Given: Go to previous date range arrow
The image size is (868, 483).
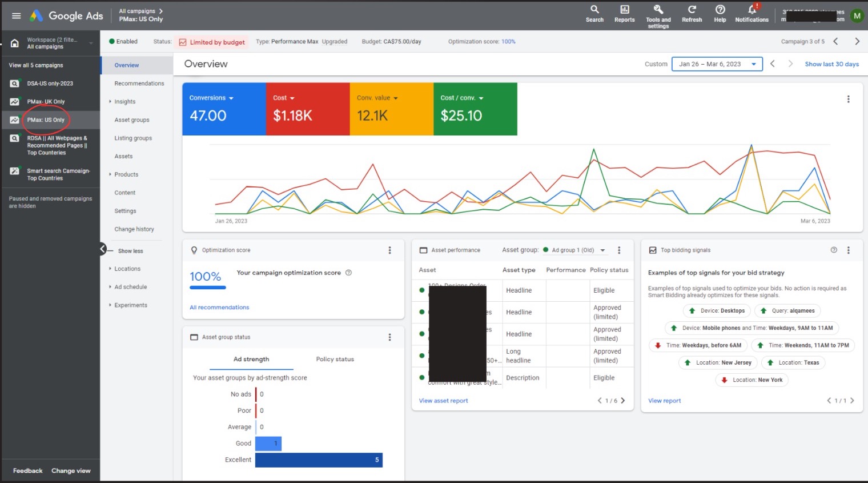Looking at the screenshot, I should coord(773,64).
